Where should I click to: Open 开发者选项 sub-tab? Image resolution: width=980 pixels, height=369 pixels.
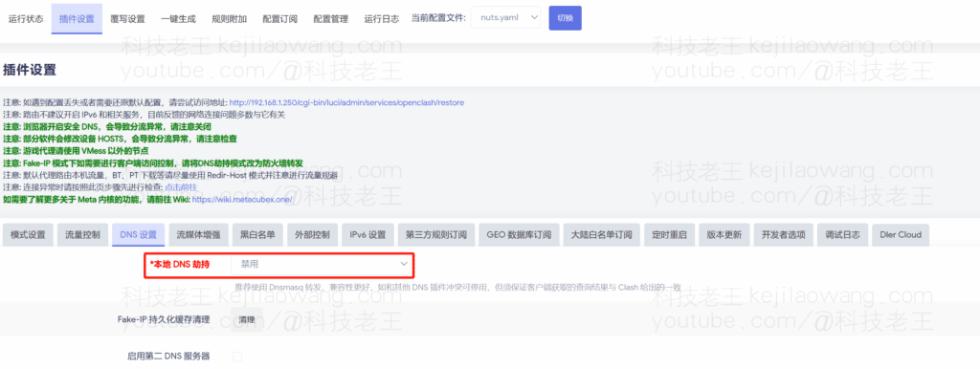(x=784, y=235)
